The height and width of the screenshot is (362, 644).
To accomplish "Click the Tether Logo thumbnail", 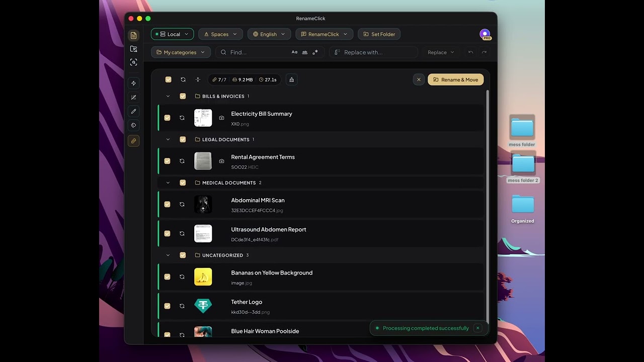I will [x=203, y=306].
